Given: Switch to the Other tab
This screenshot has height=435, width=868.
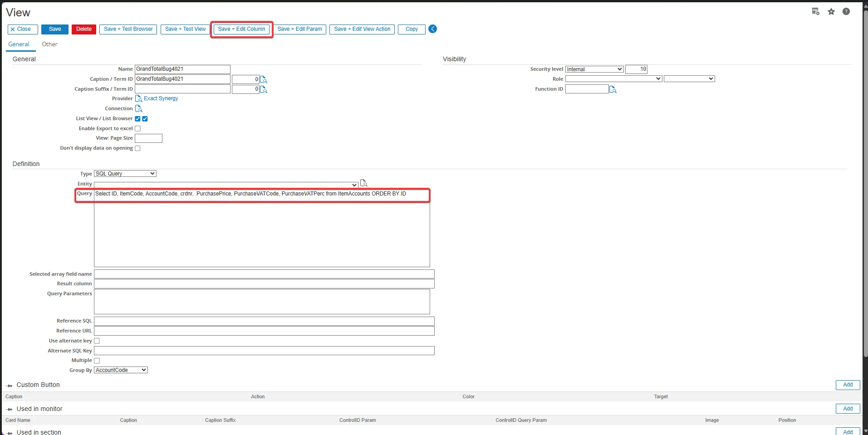Looking at the screenshot, I should coord(49,44).
